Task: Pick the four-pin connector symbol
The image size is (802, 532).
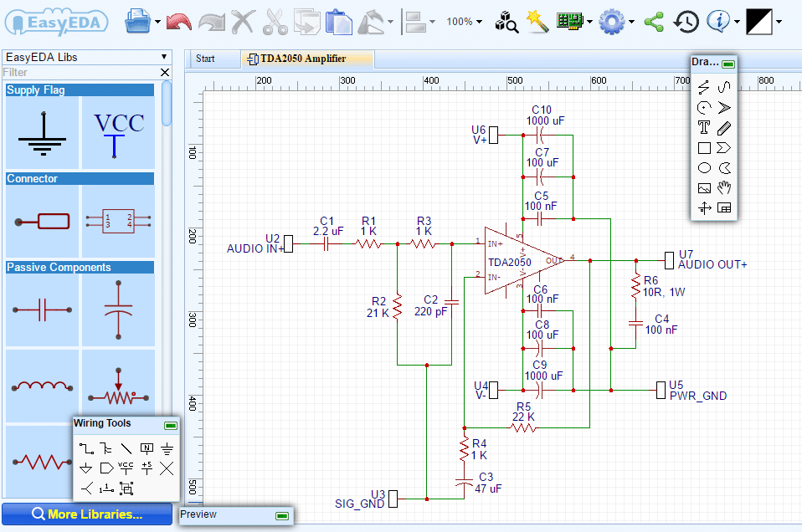Action: point(118,222)
